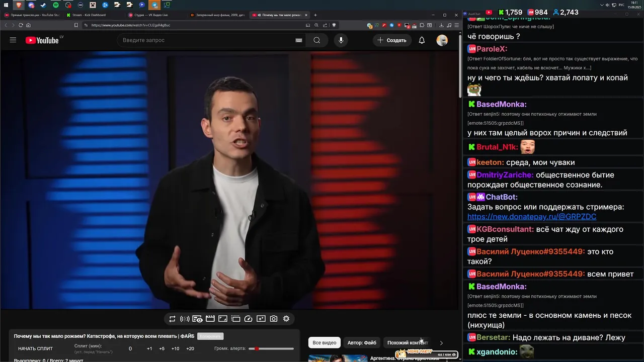Expand chips with the right chevron

(441, 343)
